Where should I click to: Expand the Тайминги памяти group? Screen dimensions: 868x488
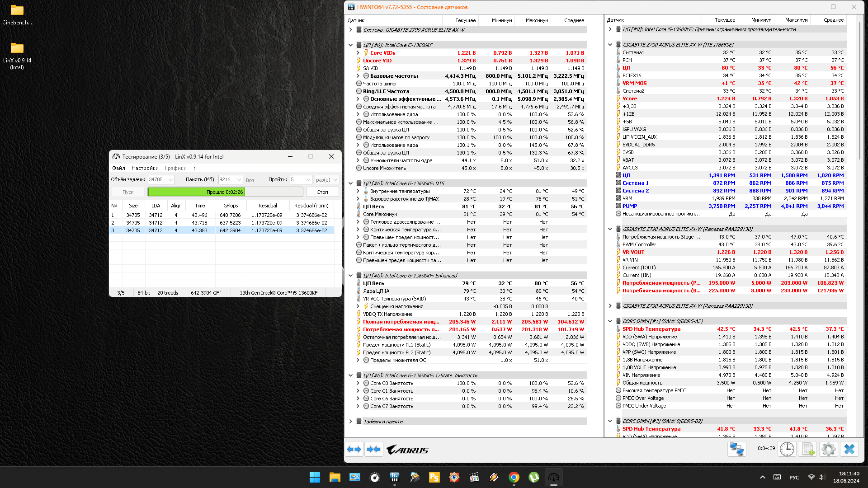350,422
